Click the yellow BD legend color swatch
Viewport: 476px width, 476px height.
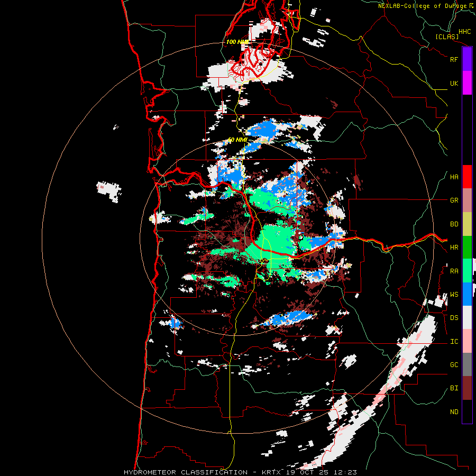[467, 224]
